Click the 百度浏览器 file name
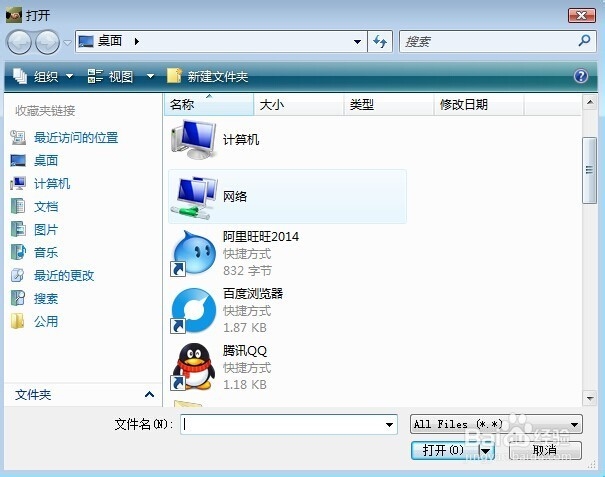The width and height of the screenshot is (605, 477). click(253, 293)
